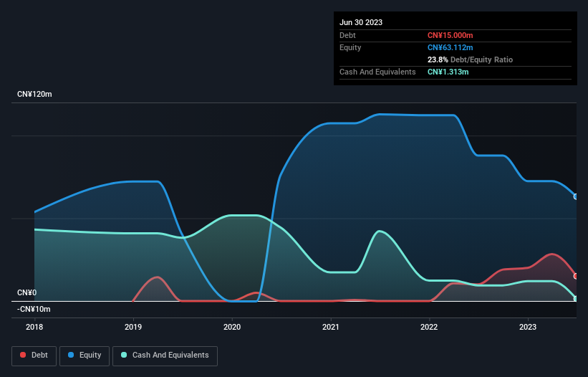
Task: Click the Equity value CN¥63.112m
Action: click(x=450, y=47)
